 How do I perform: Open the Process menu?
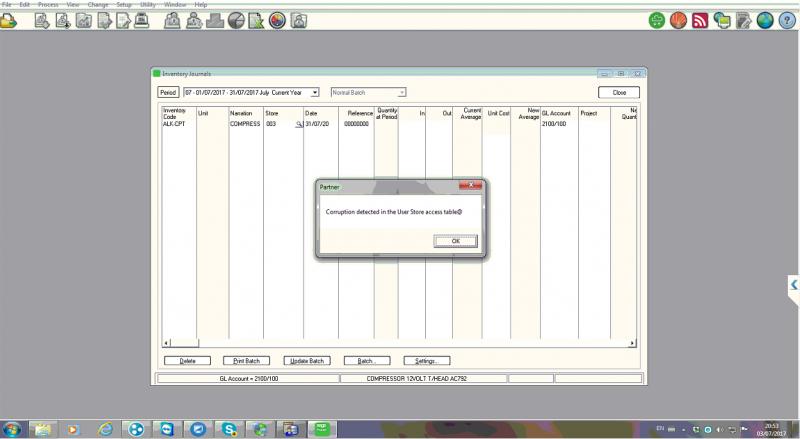click(47, 5)
